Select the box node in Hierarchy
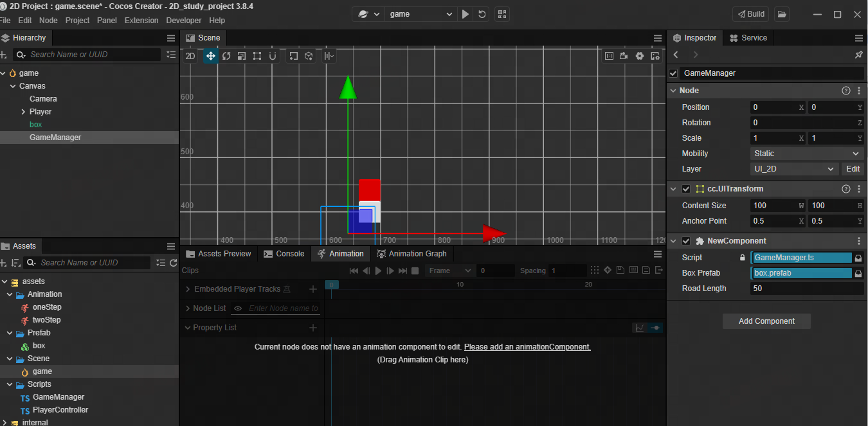Image resolution: width=868 pixels, height=426 pixels. pyautogui.click(x=36, y=125)
